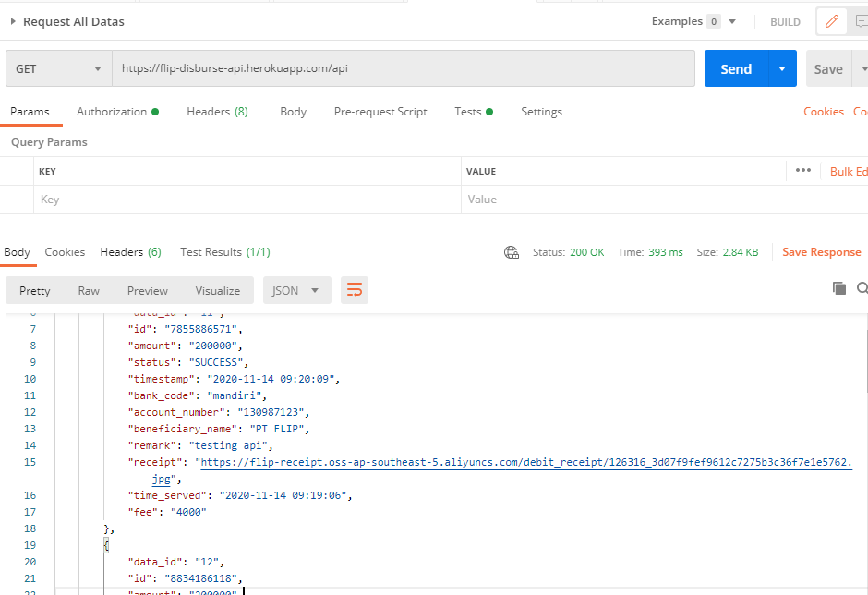Click the Size 2.84 KB value
Image resolution: width=868 pixels, height=595 pixels.
[741, 252]
